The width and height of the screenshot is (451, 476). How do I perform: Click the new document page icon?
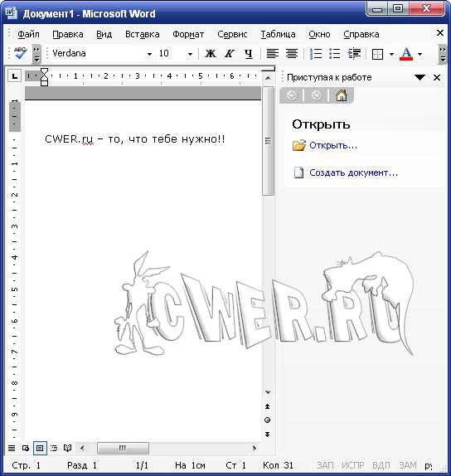point(298,172)
